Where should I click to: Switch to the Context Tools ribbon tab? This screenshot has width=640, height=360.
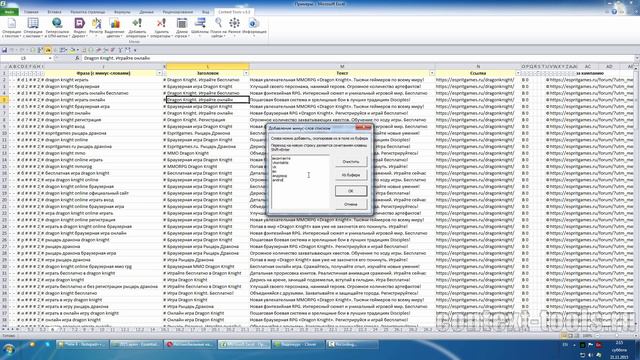click(234, 12)
